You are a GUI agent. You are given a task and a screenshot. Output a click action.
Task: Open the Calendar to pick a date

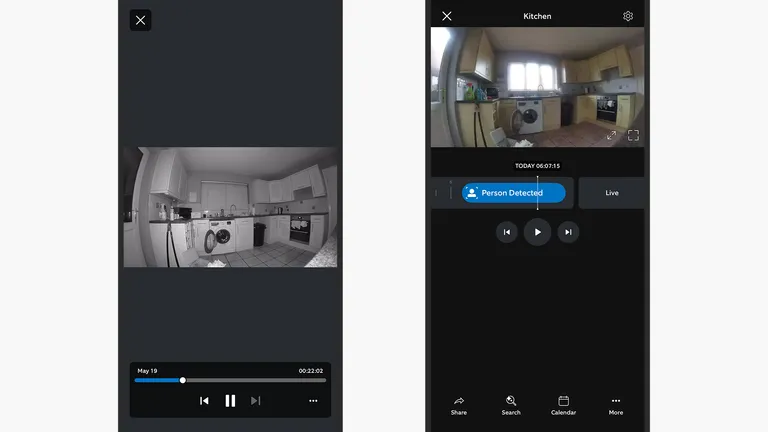pyautogui.click(x=563, y=404)
